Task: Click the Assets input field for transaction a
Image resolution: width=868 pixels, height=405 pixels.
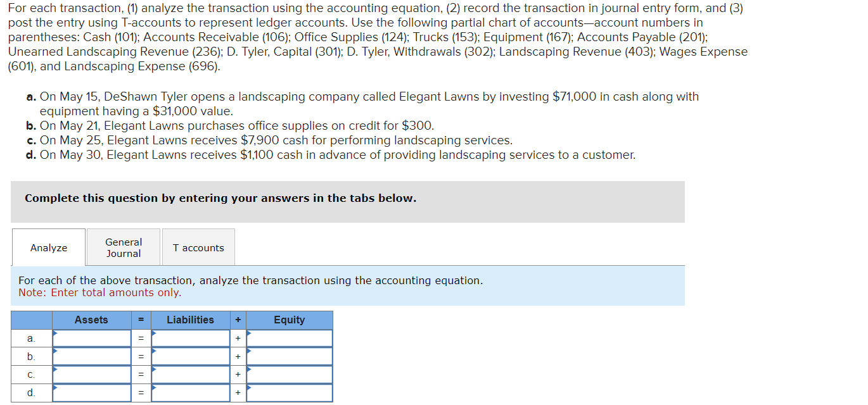Action: [x=91, y=338]
